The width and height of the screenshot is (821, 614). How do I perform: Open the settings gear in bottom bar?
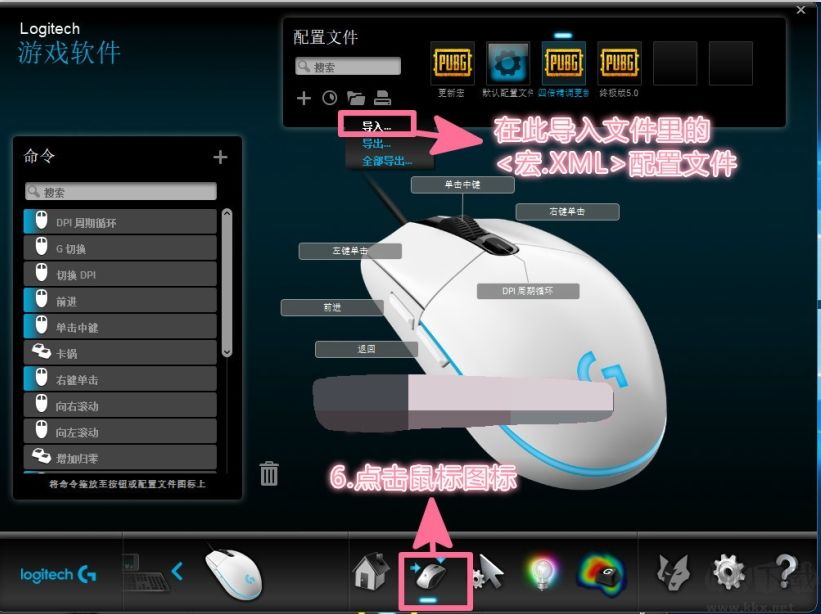[728, 573]
